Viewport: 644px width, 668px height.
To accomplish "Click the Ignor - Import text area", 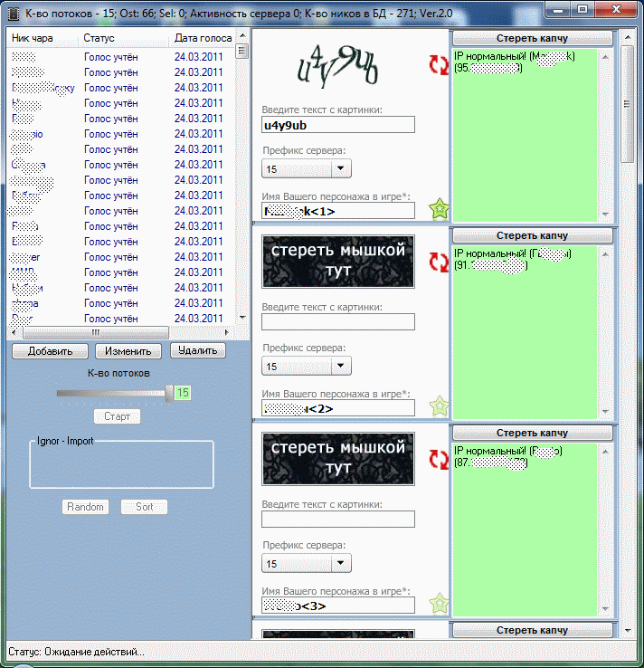I will [x=121, y=466].
